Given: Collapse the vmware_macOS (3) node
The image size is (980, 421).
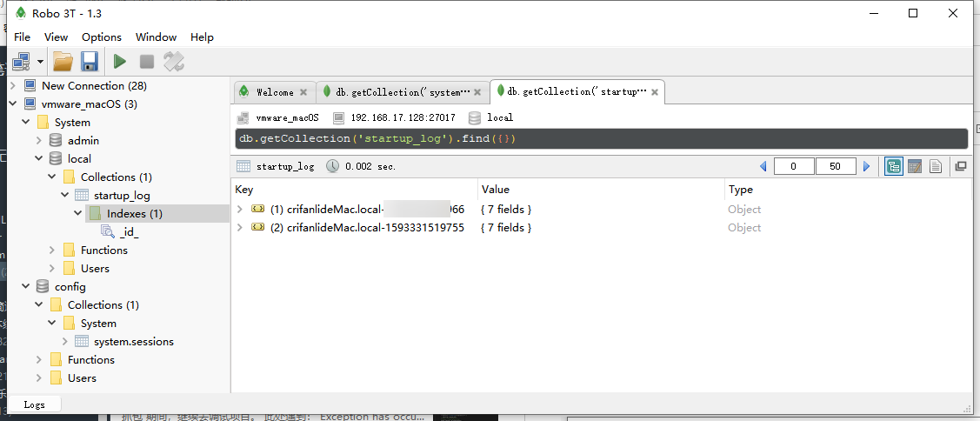Looking at the screenshot, I should [x=12, y=104].
